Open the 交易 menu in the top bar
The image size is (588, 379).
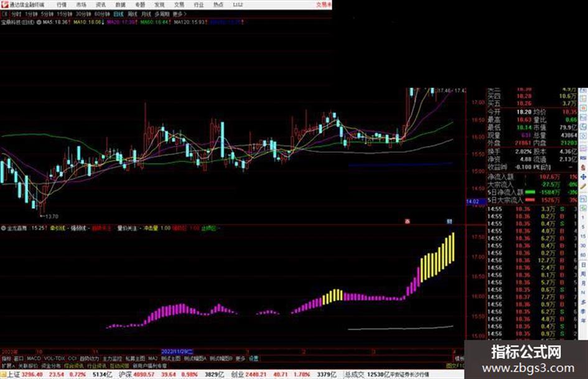pyautogui.click(x=179, y=5)
